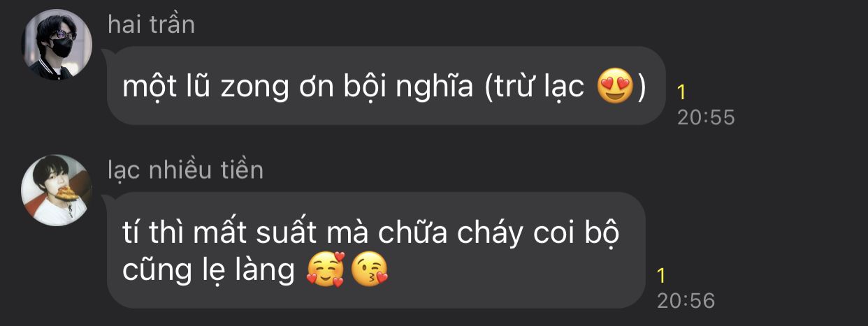This screenshot has width=868, height=326.
Task: Open hai trần's profile avatar
Action: point(57,44)
